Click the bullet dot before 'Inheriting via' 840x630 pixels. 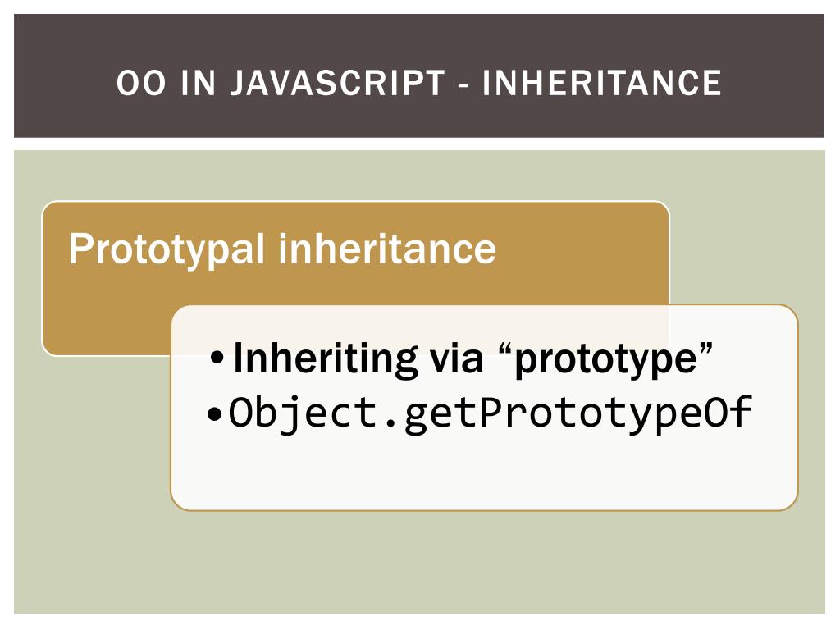pyautogui.click(x=217, y=358)
